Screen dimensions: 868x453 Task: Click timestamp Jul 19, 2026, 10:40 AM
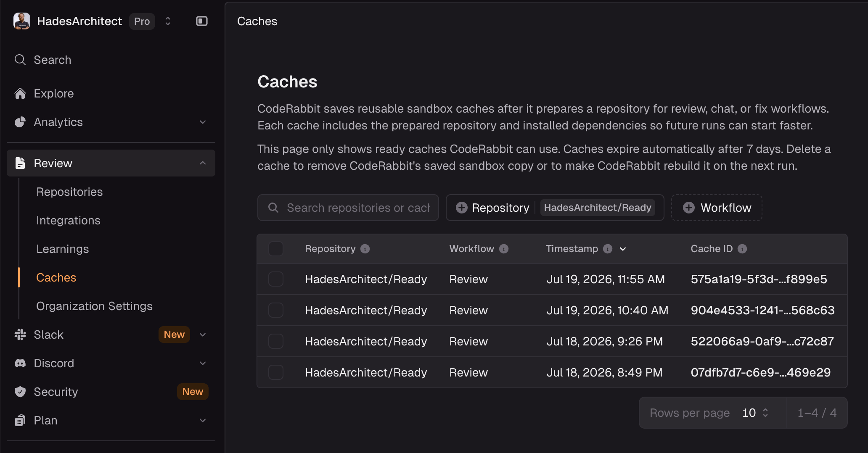(607, 310)
